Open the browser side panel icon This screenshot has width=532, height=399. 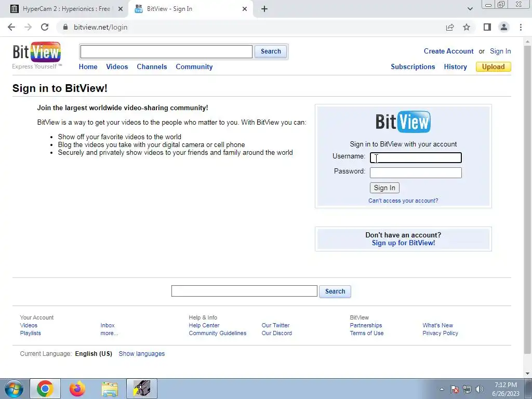(x=487, y=27)
